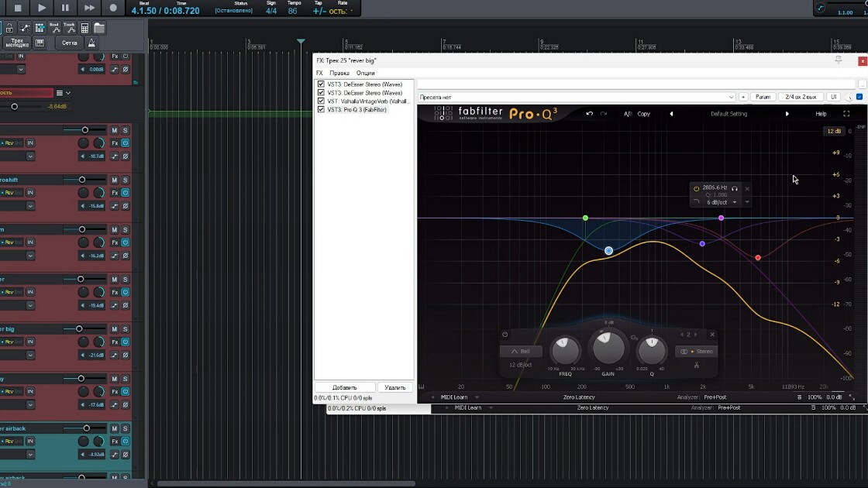Click the Сетка grid button
Screen dimensions: 868x488
70,43
